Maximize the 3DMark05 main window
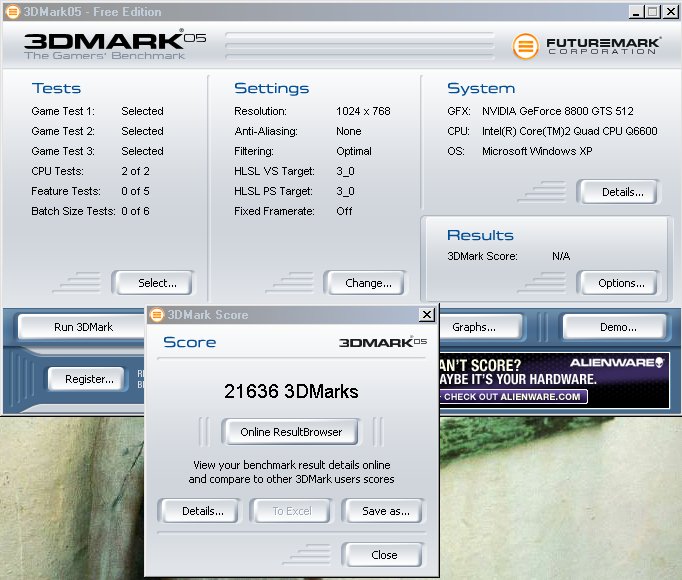The height and width of the screenshot is (580, 682). point(652,12)
